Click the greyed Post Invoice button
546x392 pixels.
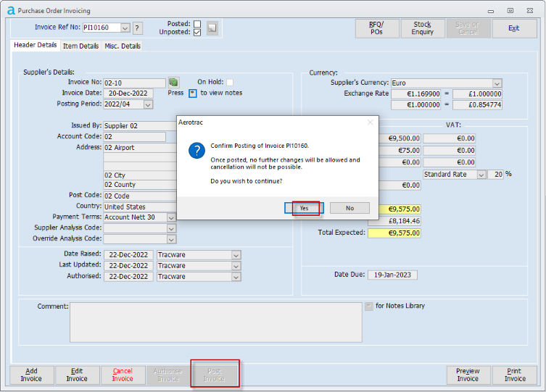pyautogui.click(x=214, y=375)
